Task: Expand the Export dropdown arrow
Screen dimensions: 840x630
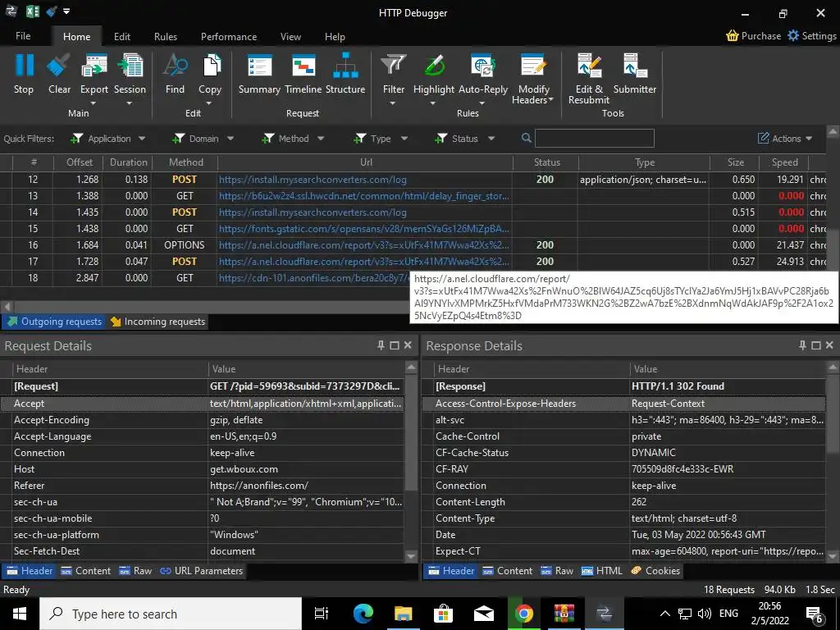Action: 94,103
